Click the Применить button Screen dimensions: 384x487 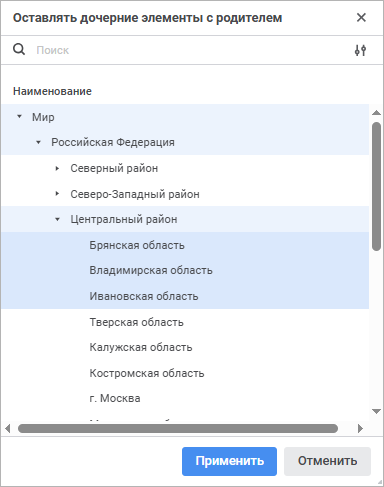(x=229, y=461)
